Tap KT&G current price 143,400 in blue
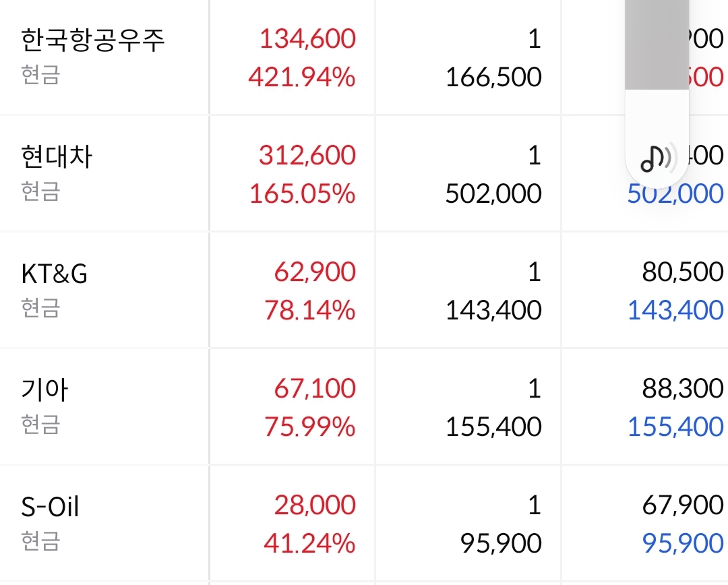 675,311
